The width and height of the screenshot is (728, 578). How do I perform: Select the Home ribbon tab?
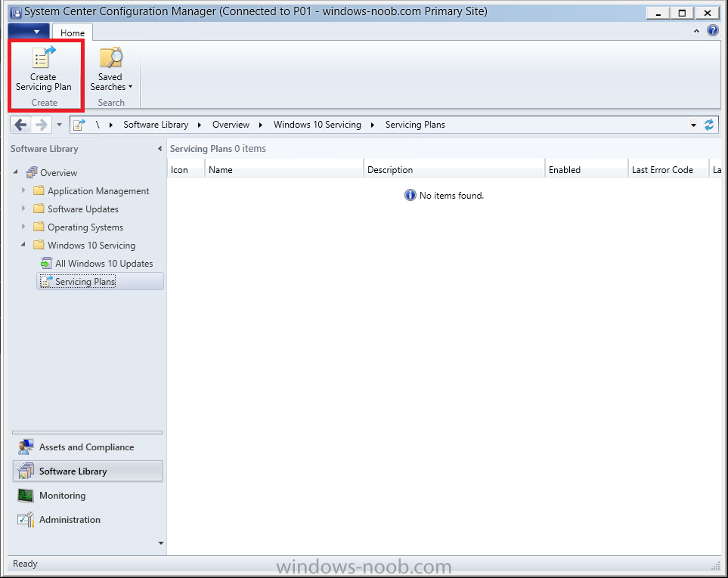73,33
